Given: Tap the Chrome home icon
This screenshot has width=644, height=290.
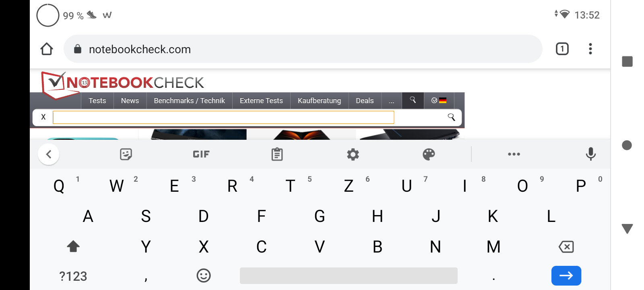Looking at the screenshot, I should coord(47,49).
